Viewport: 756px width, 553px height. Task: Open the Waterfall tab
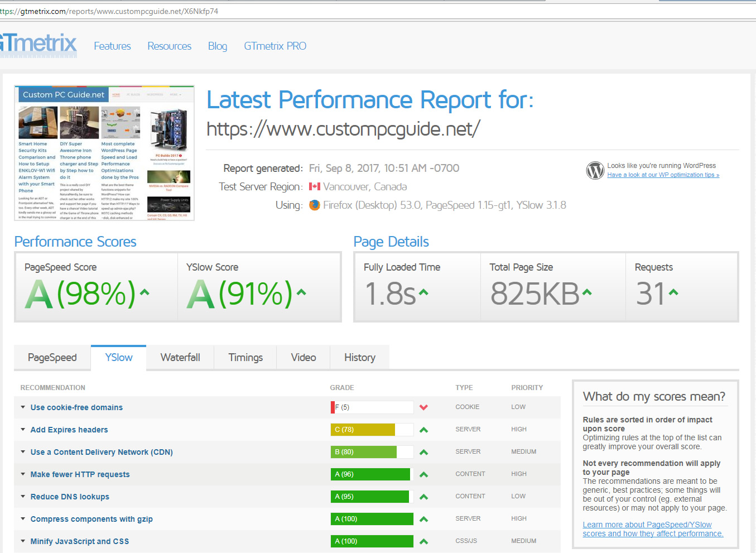pos(180,358)
